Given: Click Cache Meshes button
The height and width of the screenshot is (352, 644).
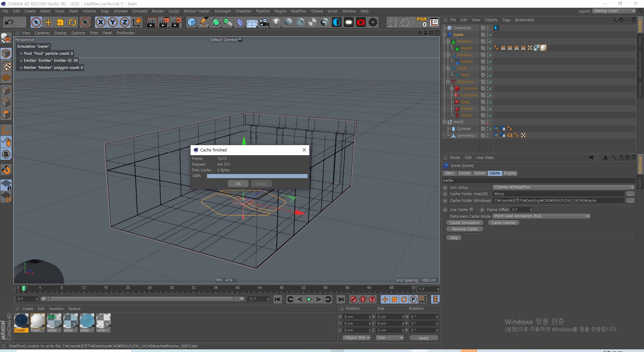Looking at the screenshot, I should point(503,223).
